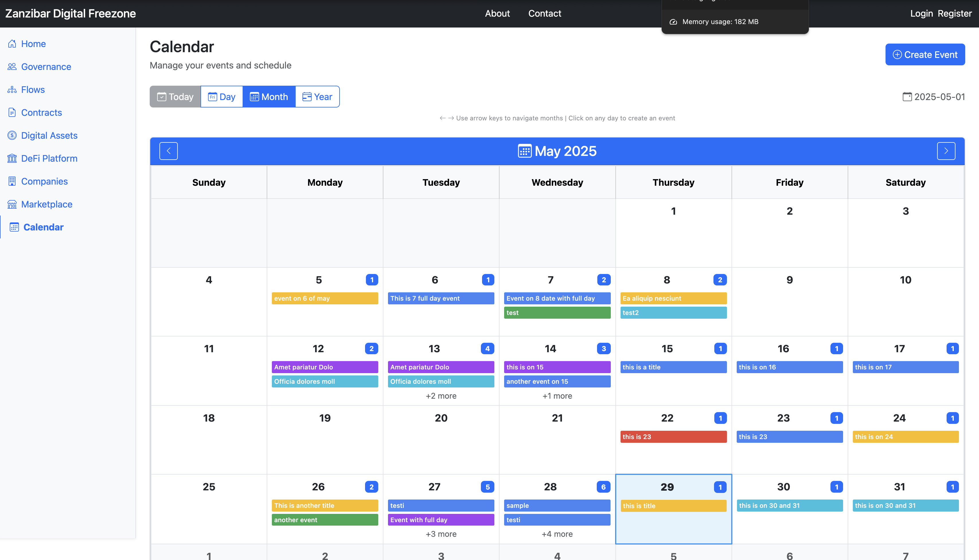The image size is (979, 560).
Task: Click the Flows diagram icon
Action: pyautogui.click(x=12, y=90)
